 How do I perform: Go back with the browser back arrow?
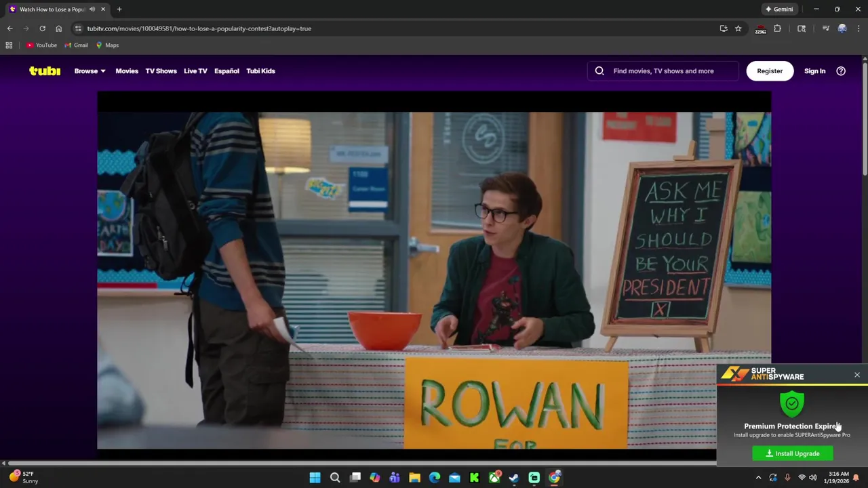[9, 28]
